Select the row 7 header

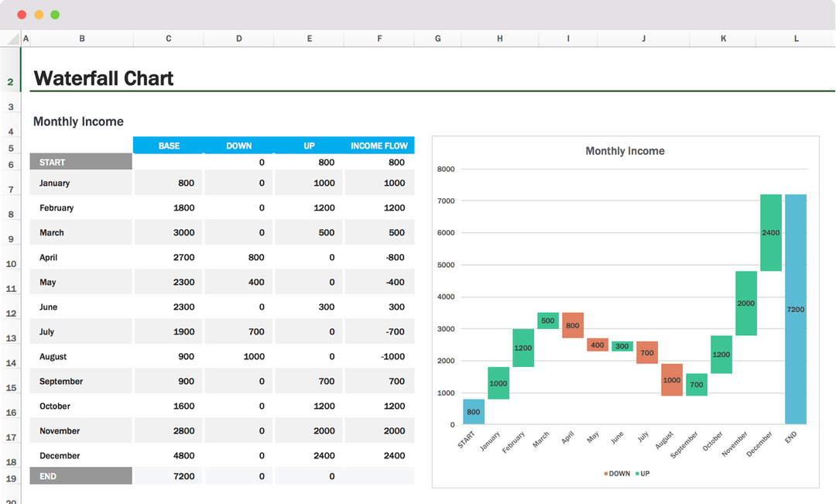11,190
